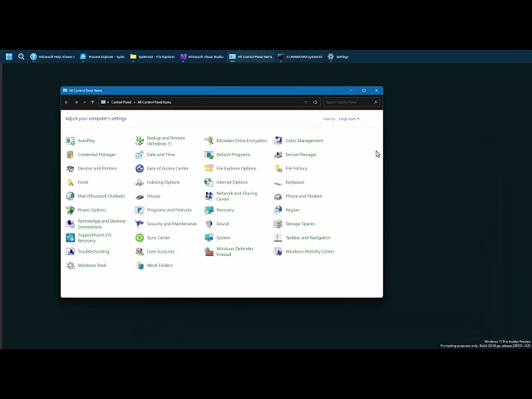Select All Control Panel Items breadcrumb

(x=155, y=102)
